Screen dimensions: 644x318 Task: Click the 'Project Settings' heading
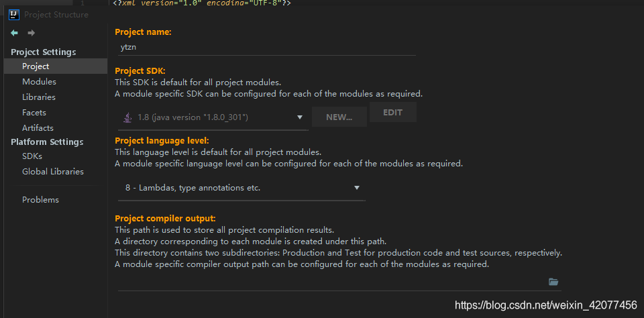tap(44, 52)
